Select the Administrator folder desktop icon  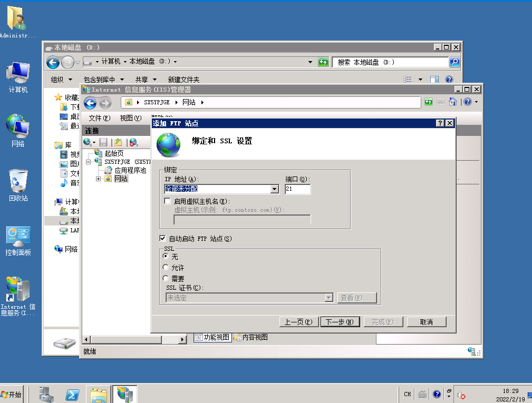point(17,22)
